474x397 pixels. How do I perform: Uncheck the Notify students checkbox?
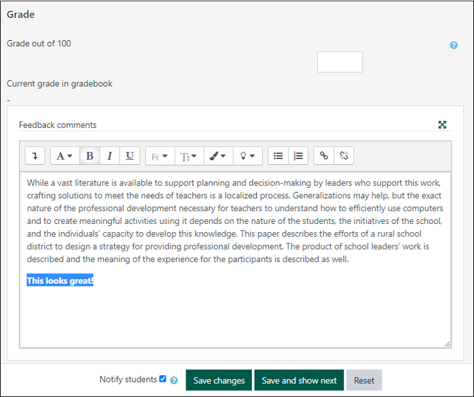click(163, 379)
